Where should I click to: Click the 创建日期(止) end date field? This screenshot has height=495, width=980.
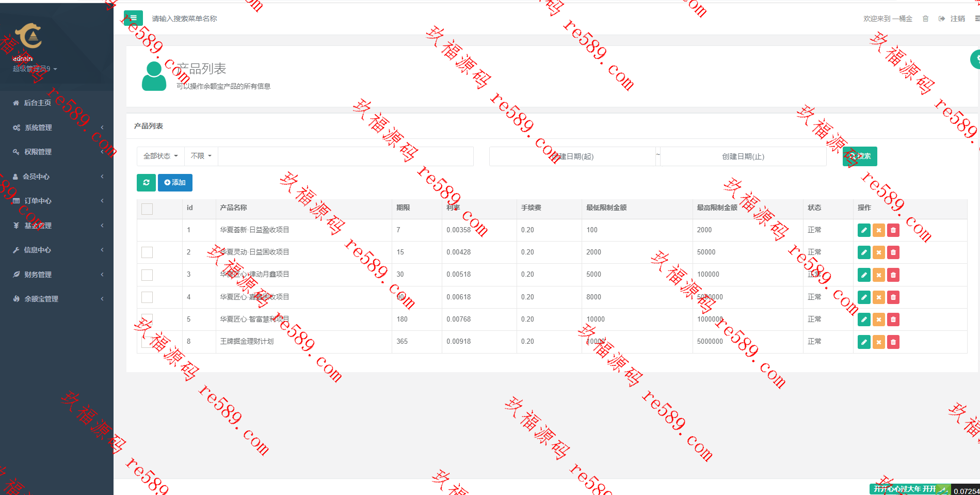point(743,156)
